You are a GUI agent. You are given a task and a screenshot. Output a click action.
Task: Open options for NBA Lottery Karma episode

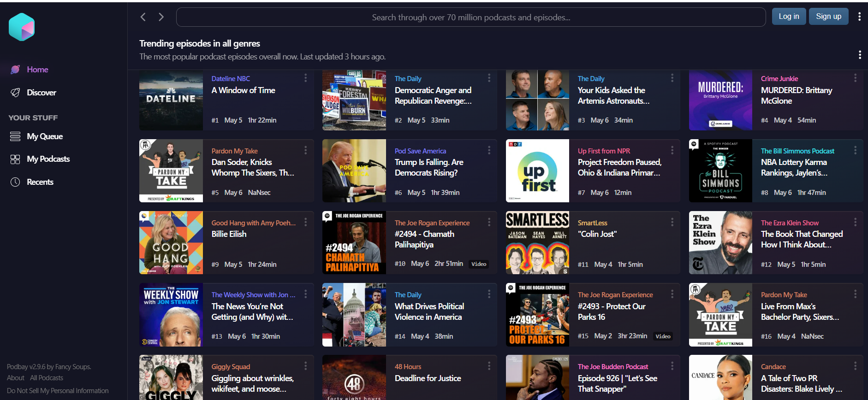[x=855, y=150]
